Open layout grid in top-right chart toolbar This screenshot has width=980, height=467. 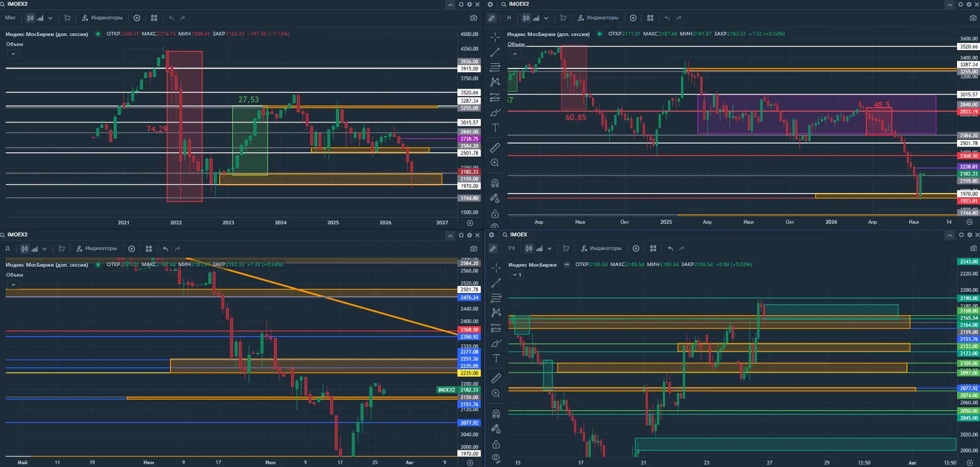650,18
